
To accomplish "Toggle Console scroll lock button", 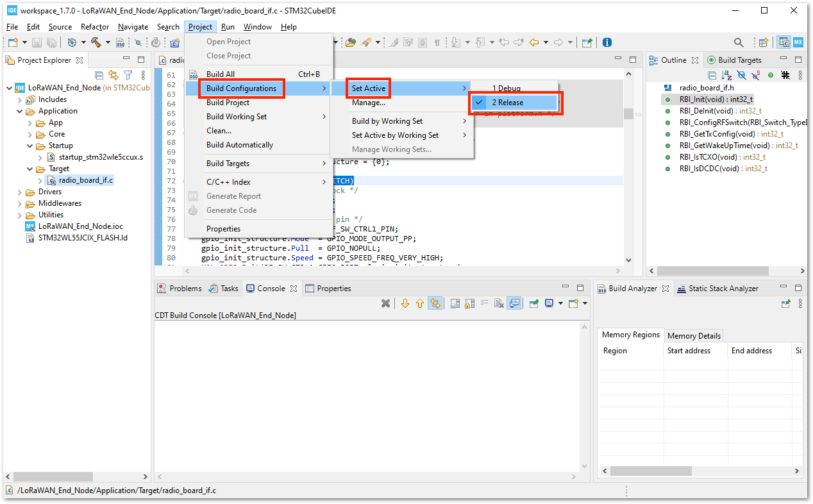I will pyautogui.click(x=470, y=303).
